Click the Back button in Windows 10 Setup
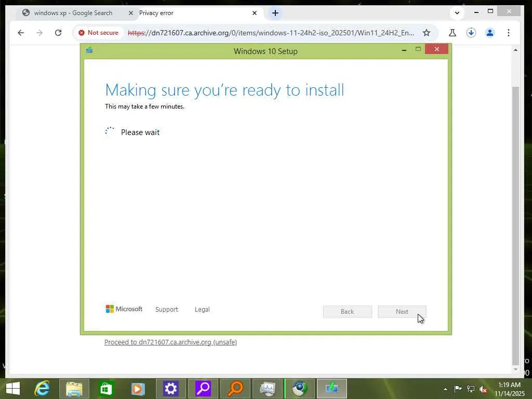Screen dimensions: 532x399 pos(348,312)
